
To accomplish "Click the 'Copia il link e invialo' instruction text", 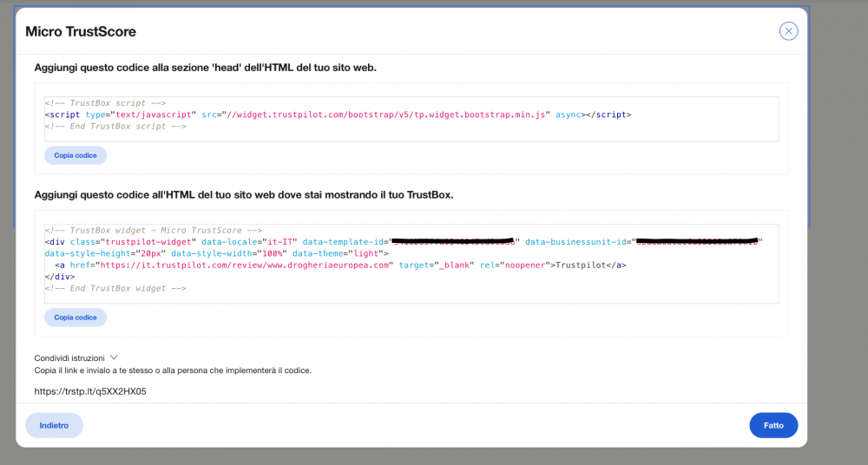I will coord(173,370).
